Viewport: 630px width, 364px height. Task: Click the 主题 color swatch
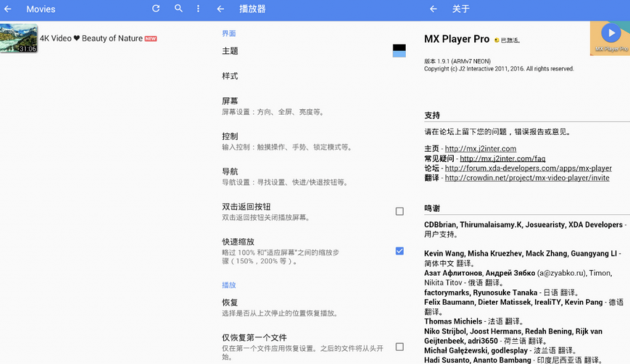pyautogui.click(x=399, y=50)
